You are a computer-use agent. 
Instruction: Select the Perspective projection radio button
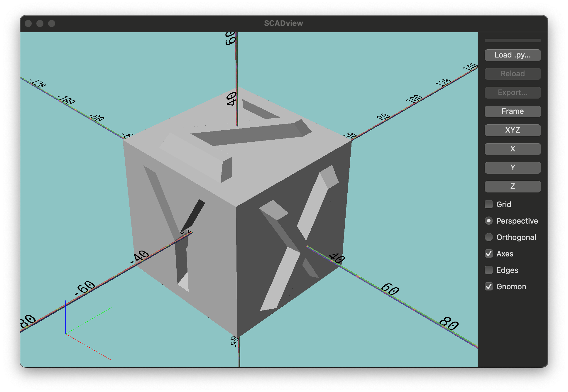(x=489, y=221)
